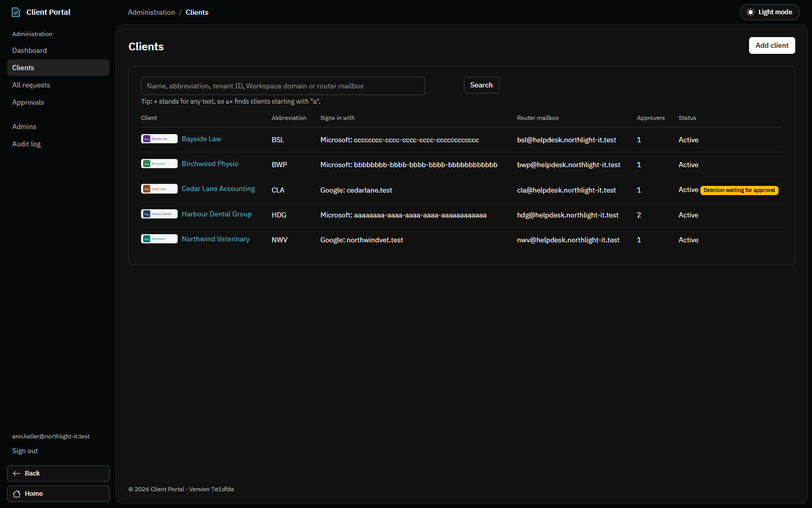Click the Client Portal logo icon

(x=16, y=12)
